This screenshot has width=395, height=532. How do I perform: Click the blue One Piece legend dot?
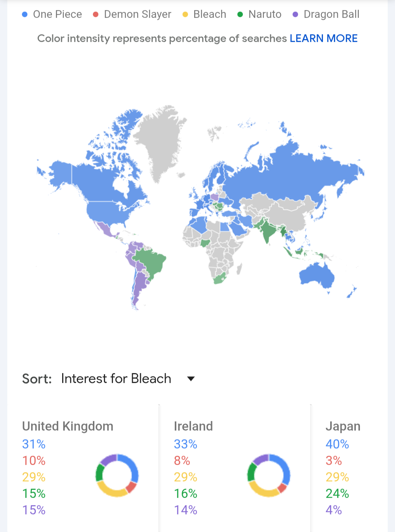tap(25, 15)
